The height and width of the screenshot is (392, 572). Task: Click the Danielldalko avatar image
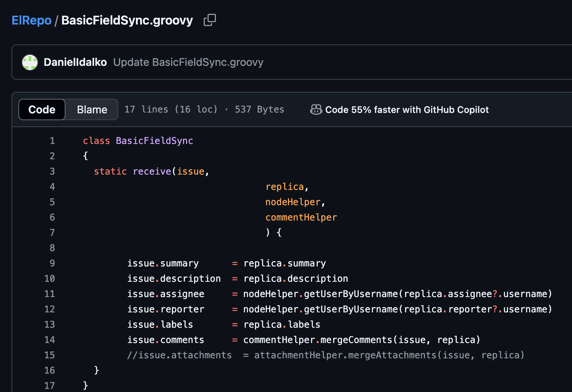coord(30,62)
